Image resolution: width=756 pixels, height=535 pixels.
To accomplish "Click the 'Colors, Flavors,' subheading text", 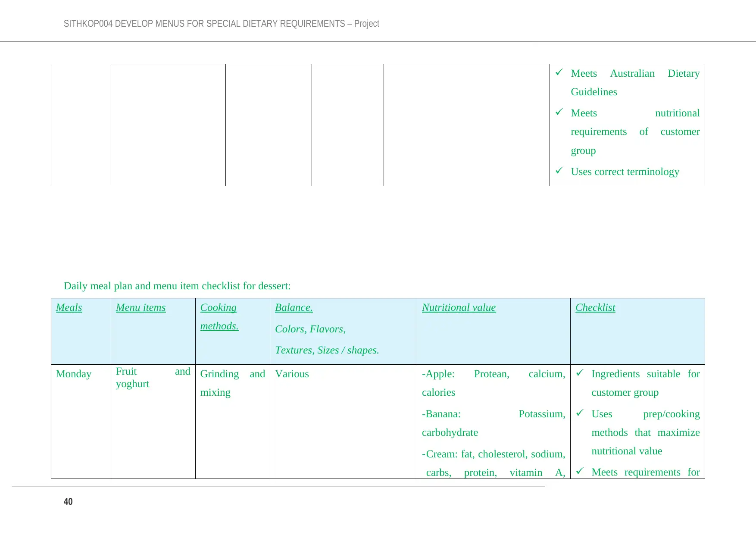I will click(x=310, y=329).
